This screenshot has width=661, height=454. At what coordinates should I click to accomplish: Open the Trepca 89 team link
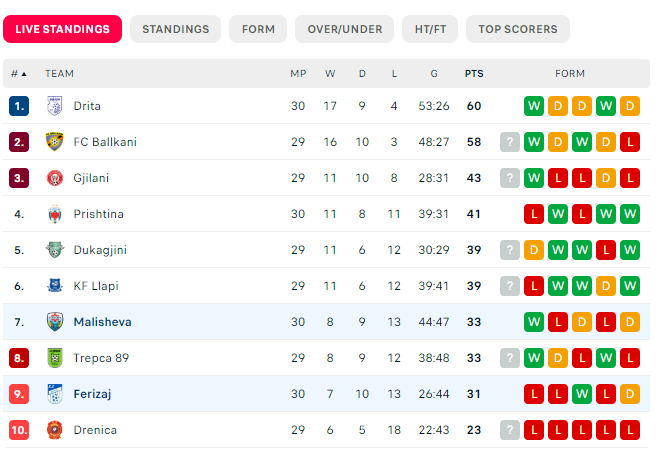101,358
